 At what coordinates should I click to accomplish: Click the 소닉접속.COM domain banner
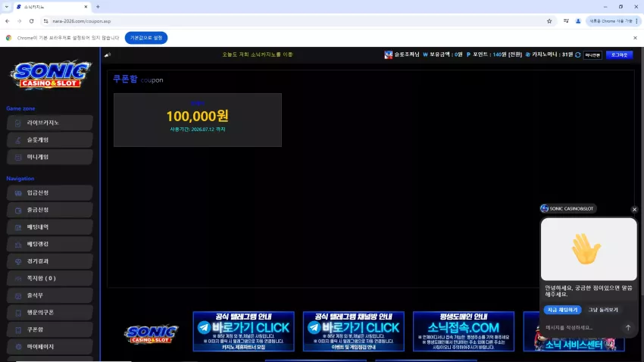(x=463, y=331)
